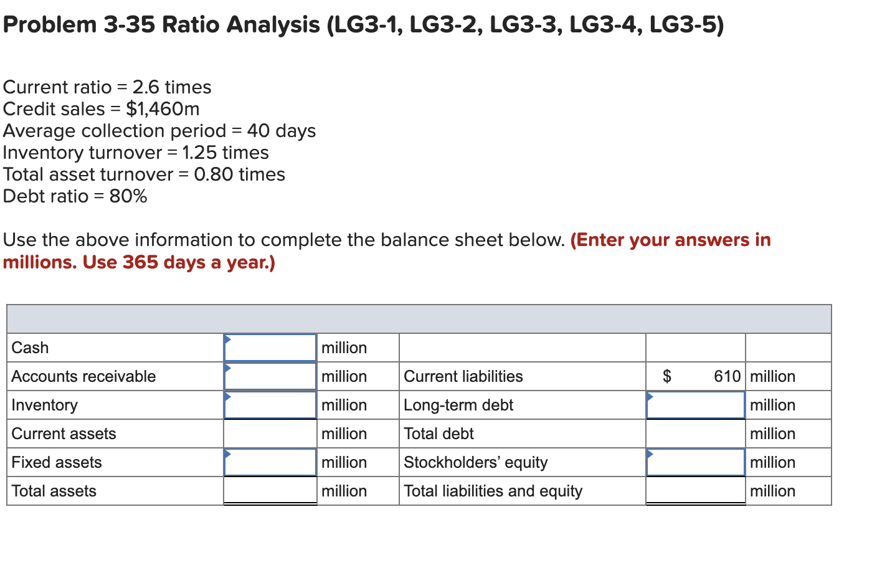The width and height of the screenshot is (872, 588).
Task: Click the blue hint triangle beside Fixed assets field
Action: pyautogui.click(x=228, y=453)
